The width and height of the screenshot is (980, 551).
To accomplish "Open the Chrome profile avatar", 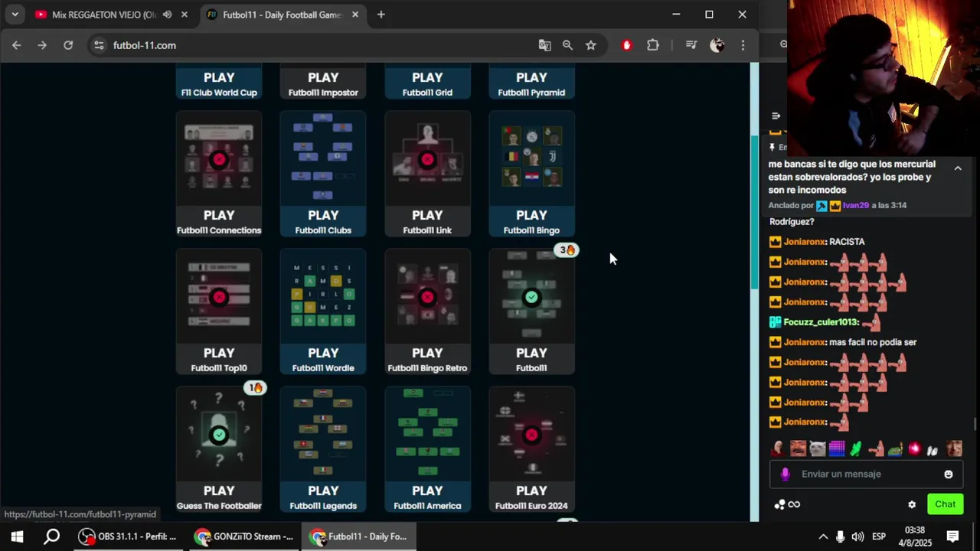I will pyautogui.click(x=717, y=45).
